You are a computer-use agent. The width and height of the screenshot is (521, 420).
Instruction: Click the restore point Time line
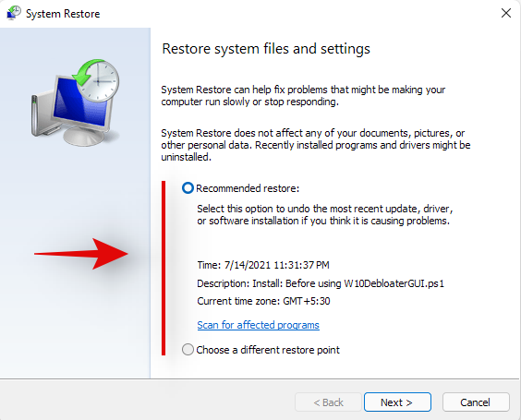point(263,265)
